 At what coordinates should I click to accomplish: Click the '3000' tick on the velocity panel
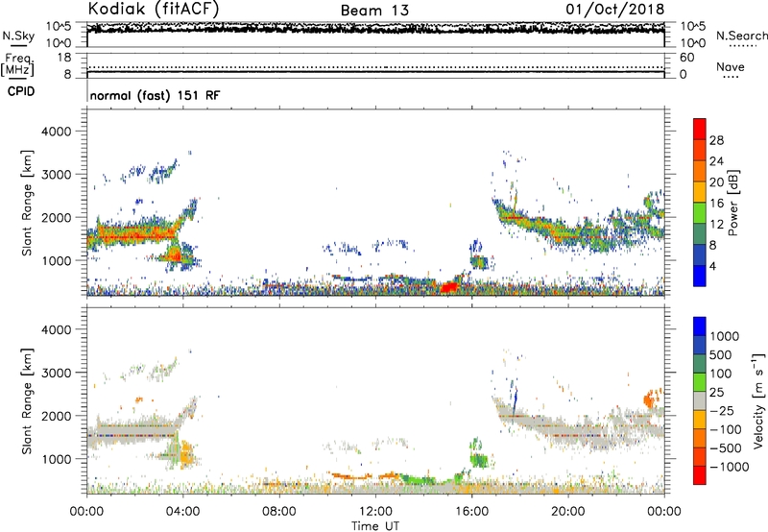(57, 373)
